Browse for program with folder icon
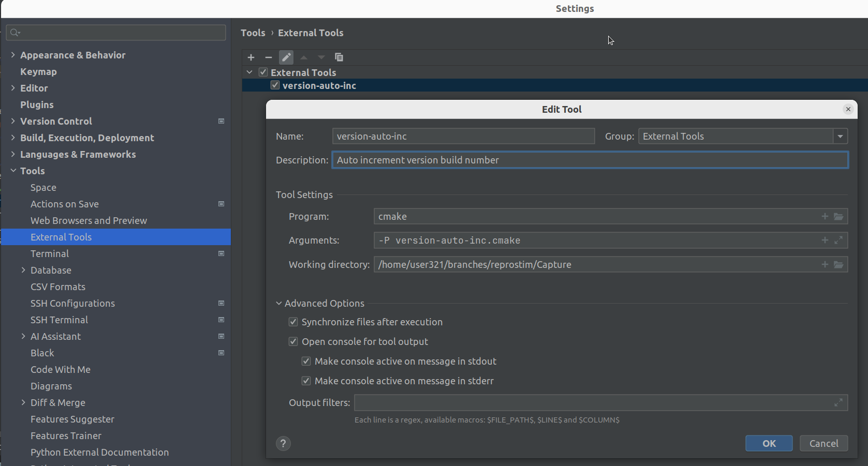The image size is (868, 466). tap(838, 216)
